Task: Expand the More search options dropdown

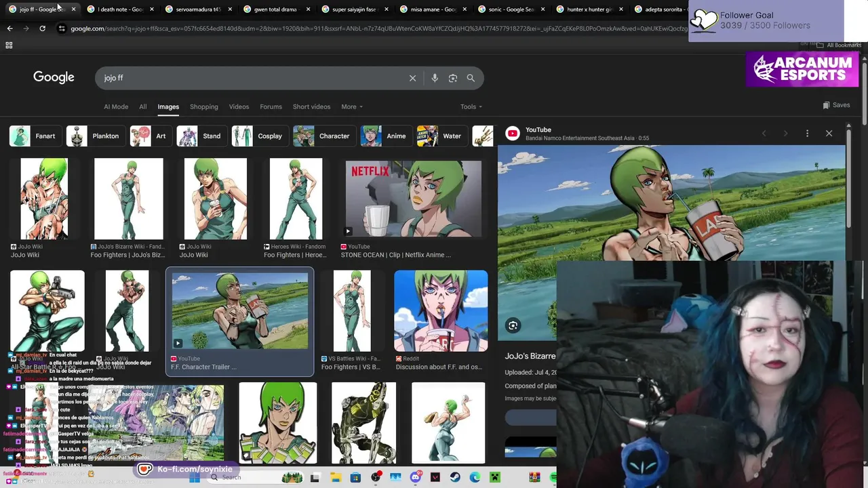Action: (x=352, y=106)
